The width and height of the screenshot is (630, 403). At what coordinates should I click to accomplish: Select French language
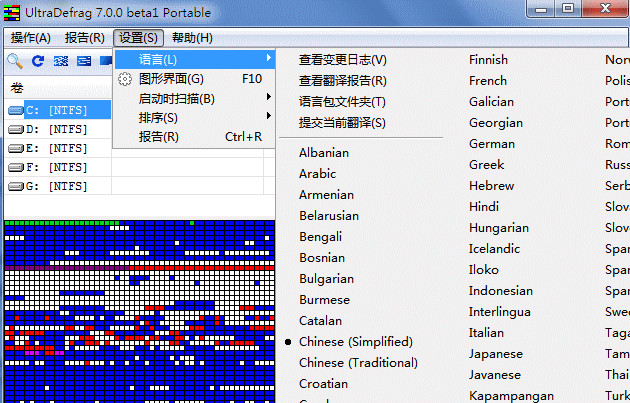pos(488,81)
